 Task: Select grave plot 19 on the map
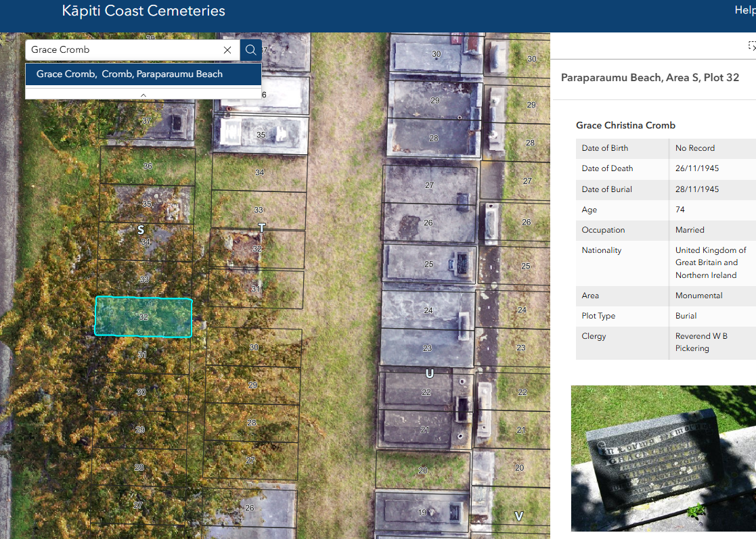click(x=422, y=513)
